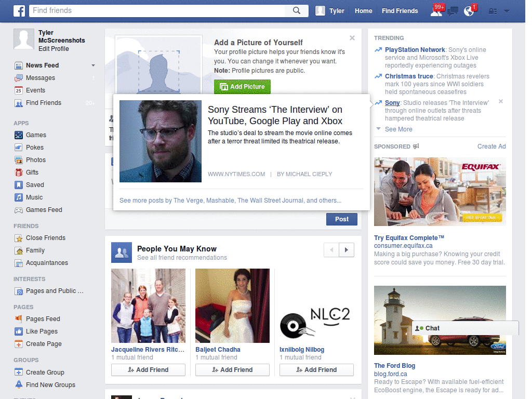
Task: Expand See More in Trending
Action: point(398,129)
